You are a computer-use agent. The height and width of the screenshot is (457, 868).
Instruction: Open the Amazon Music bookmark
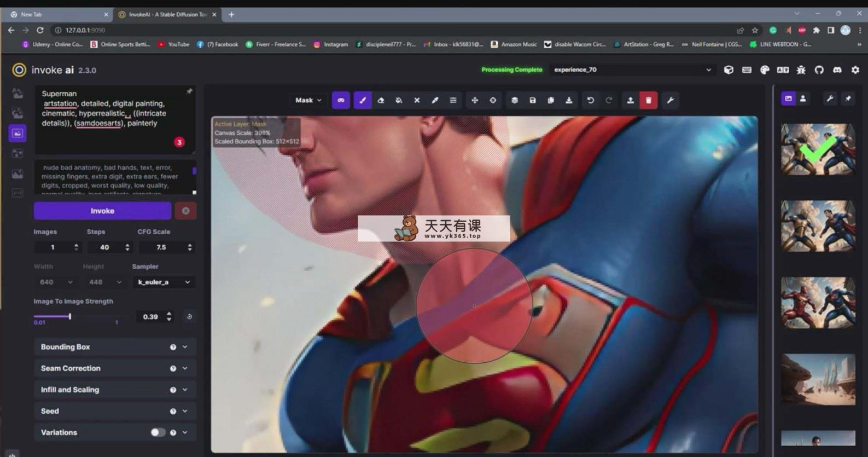pyautogui.click(x=514, y=44)
